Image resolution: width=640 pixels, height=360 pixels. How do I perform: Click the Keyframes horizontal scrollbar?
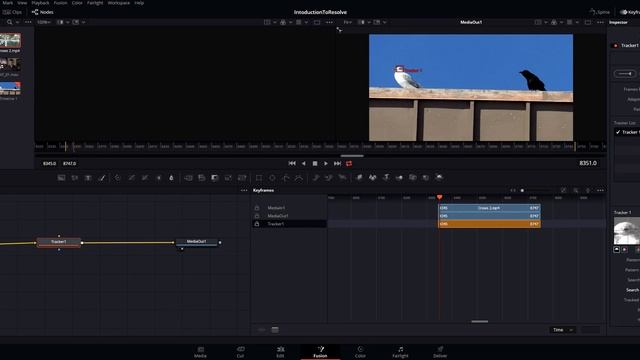pos(480,322)
